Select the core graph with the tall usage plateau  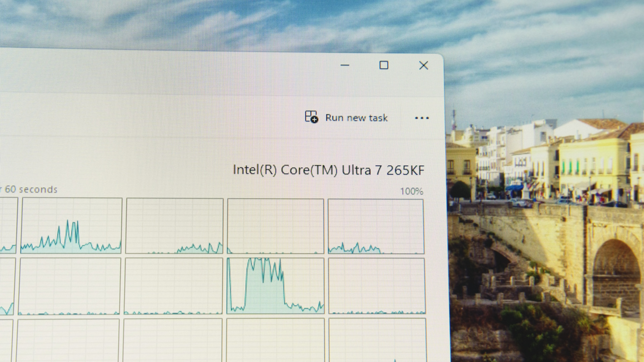pos(275,286)
